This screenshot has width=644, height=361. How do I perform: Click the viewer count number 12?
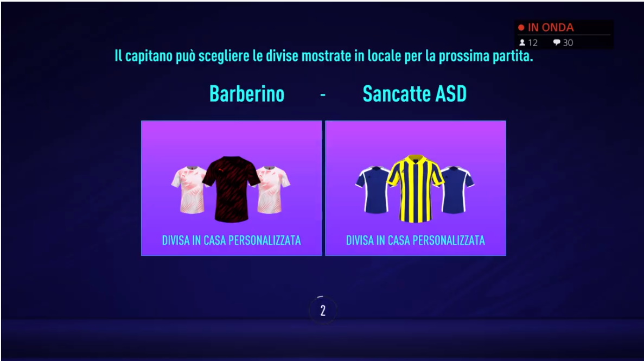tap(533, 43)
